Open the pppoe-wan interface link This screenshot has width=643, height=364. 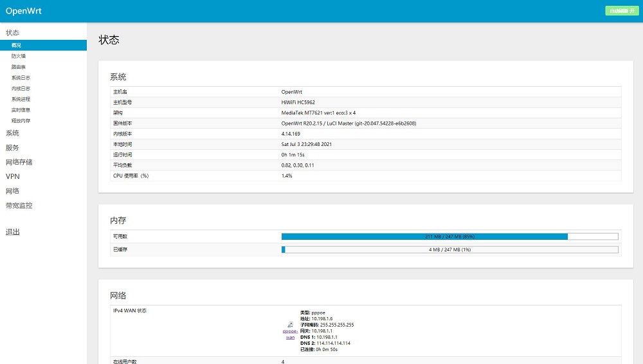click(x=291, y=334)
